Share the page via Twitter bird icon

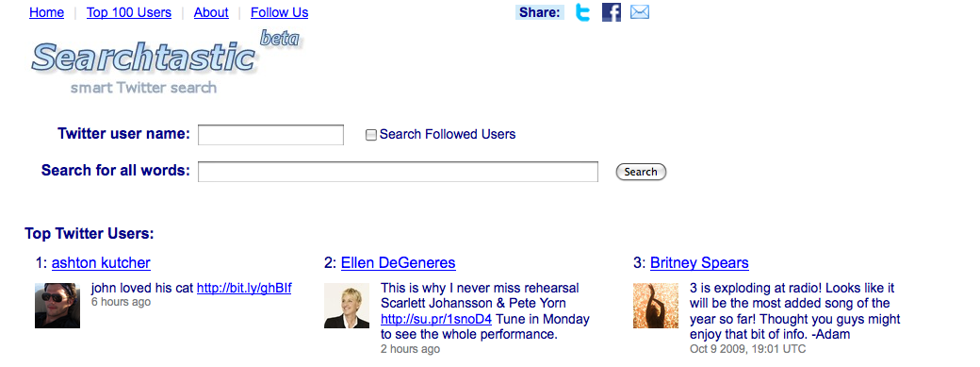(582, 12)
